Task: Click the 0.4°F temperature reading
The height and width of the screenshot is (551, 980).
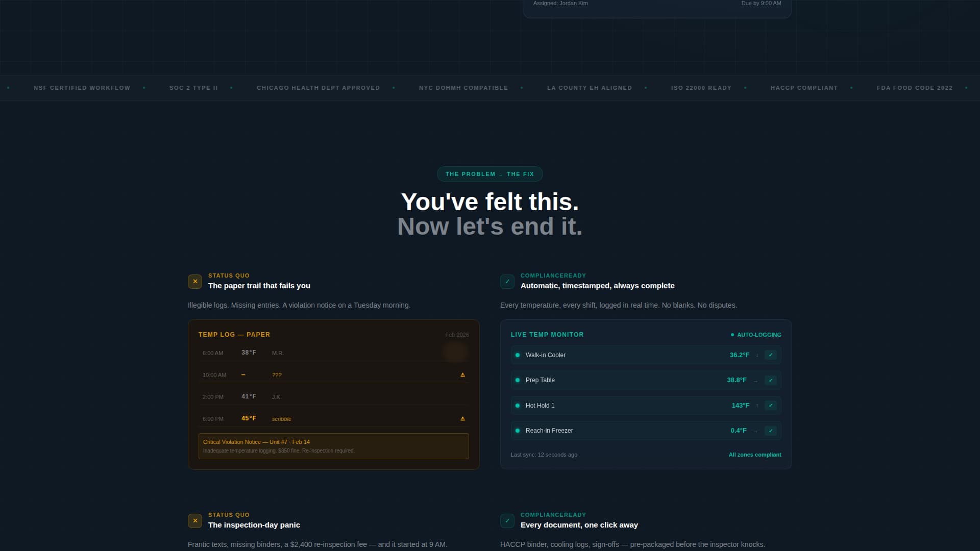Action: pos(739,431)
